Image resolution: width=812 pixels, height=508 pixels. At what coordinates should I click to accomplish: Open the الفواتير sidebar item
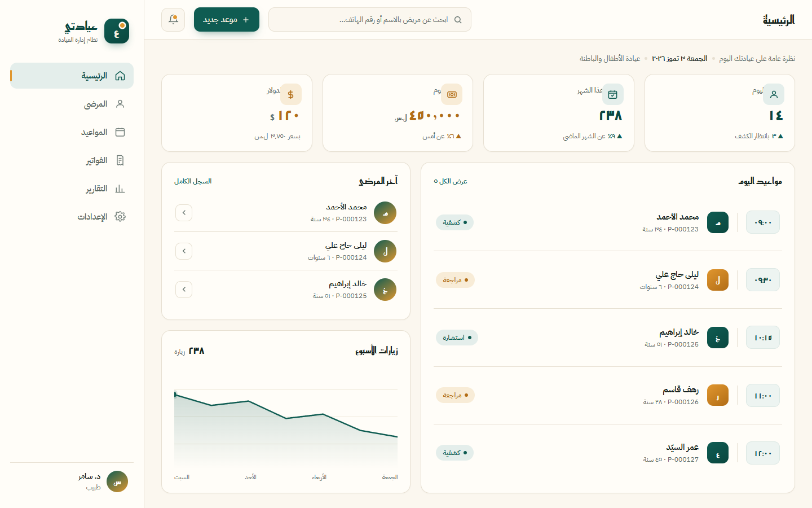coord(72,160)
